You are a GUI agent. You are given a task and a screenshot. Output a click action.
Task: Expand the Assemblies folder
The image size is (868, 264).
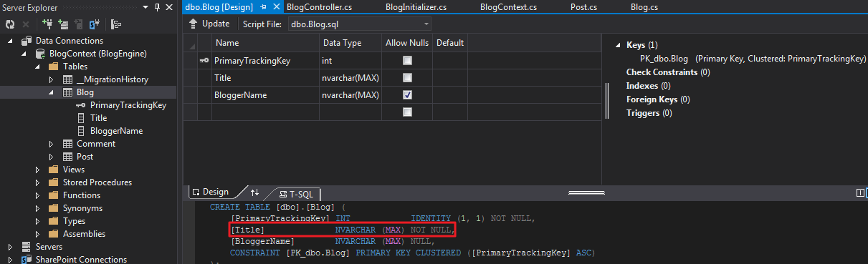[38, 234]
